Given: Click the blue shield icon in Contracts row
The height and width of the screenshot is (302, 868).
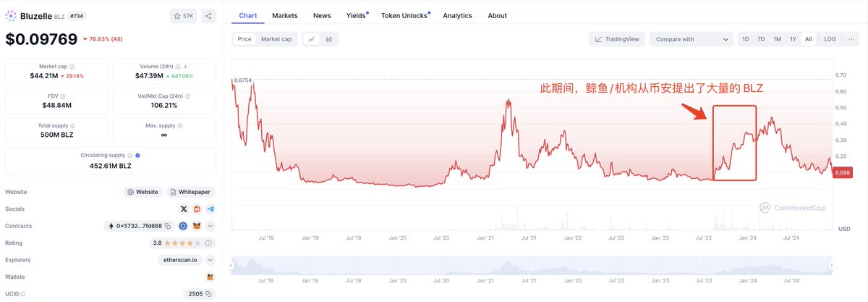Looking at the screenshot, I should point(184,226).
